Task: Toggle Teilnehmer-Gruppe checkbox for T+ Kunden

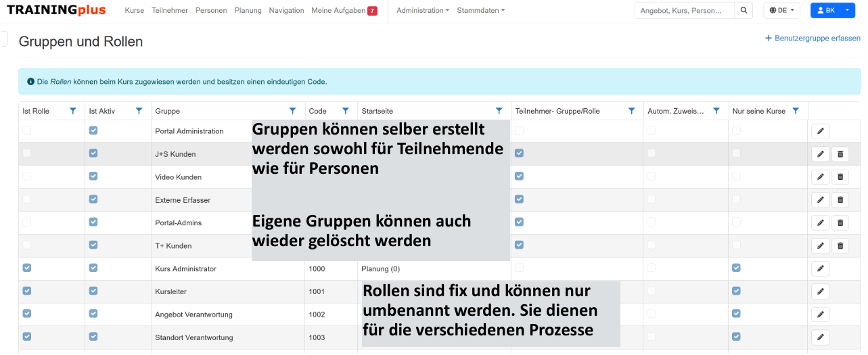Action: point(519,245)
